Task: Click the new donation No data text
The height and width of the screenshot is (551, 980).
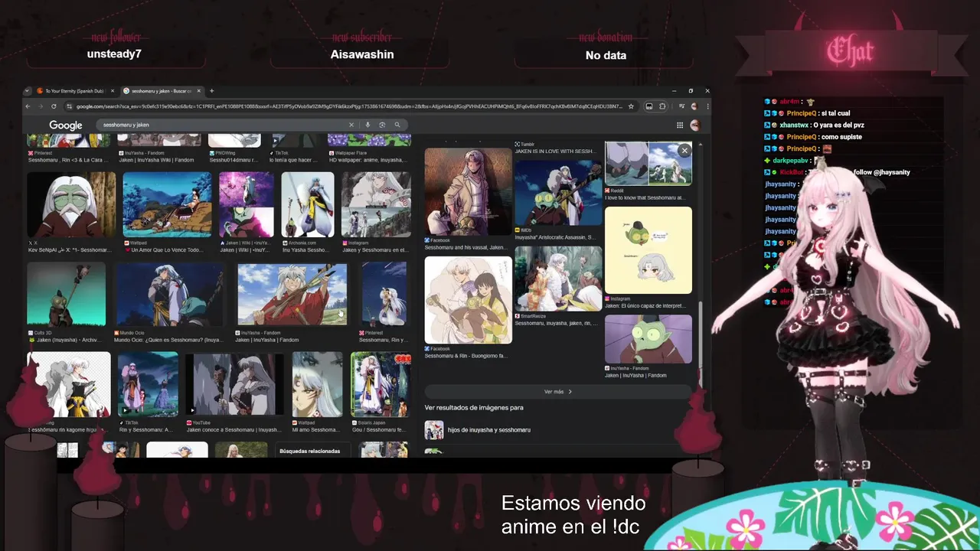Action: point(606,55)
